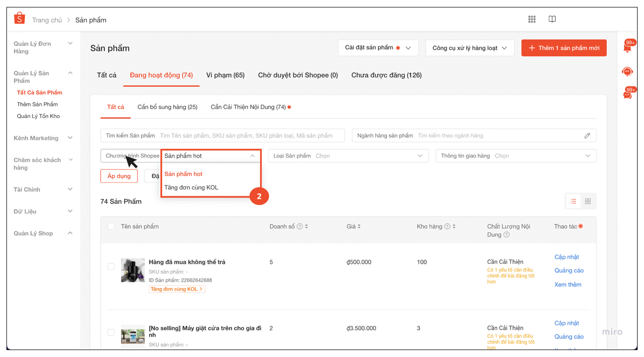Open the chat messages icon

click(x=627, y=95)
